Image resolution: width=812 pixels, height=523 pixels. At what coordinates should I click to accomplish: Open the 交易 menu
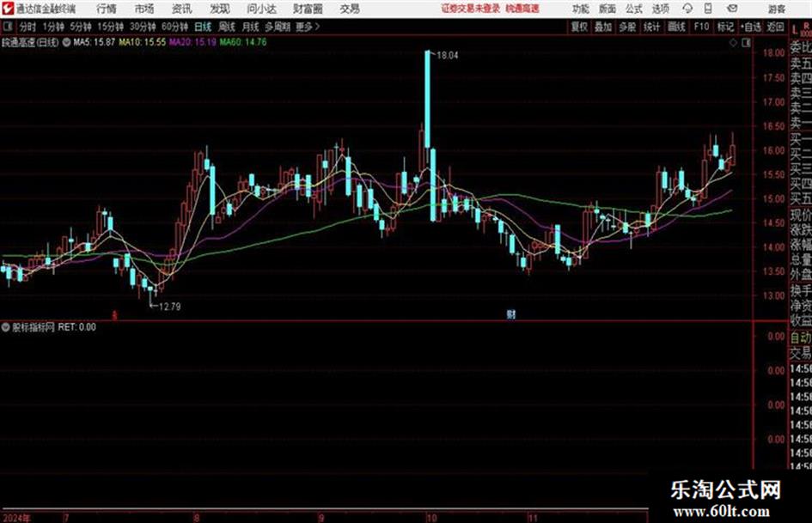pyautogui.click(x=350, y=9)
